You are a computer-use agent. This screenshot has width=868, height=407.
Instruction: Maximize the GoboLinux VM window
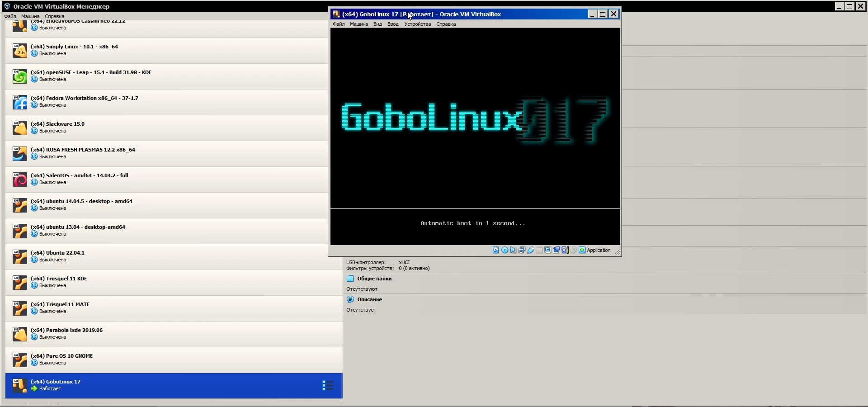603,14
